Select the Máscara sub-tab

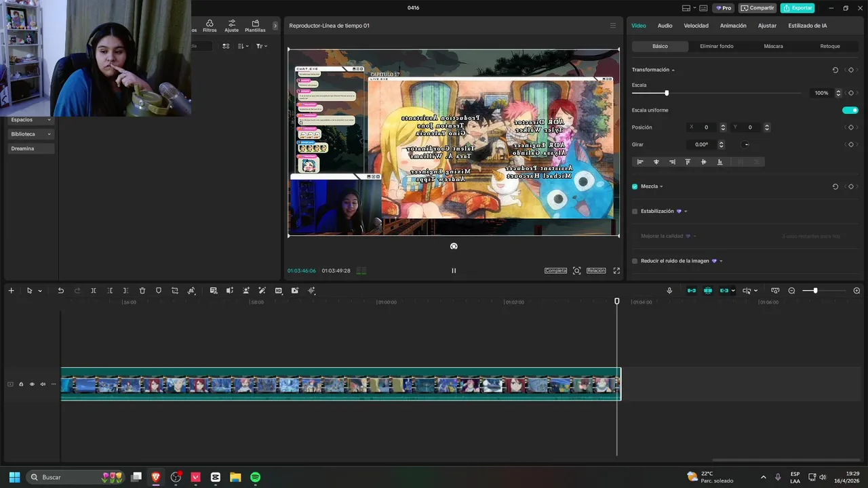[773, 46]
